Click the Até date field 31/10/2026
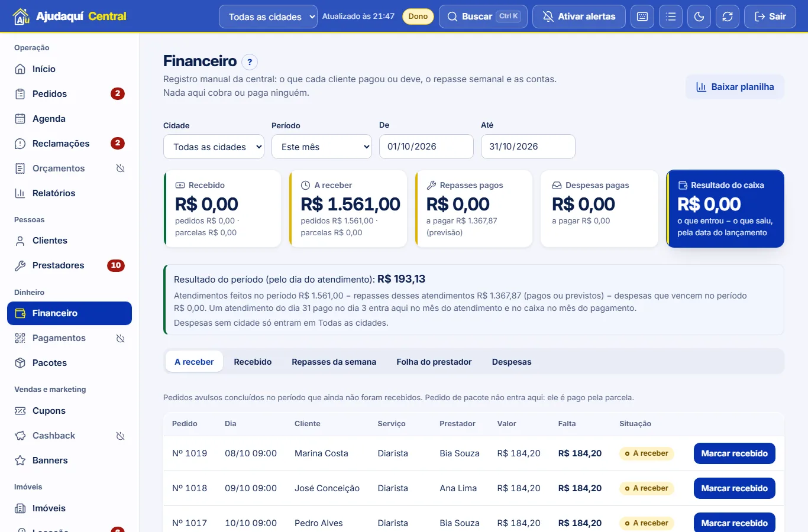This screenshot has height=532, width=808. pyautogui.click(x=528, y=147)
